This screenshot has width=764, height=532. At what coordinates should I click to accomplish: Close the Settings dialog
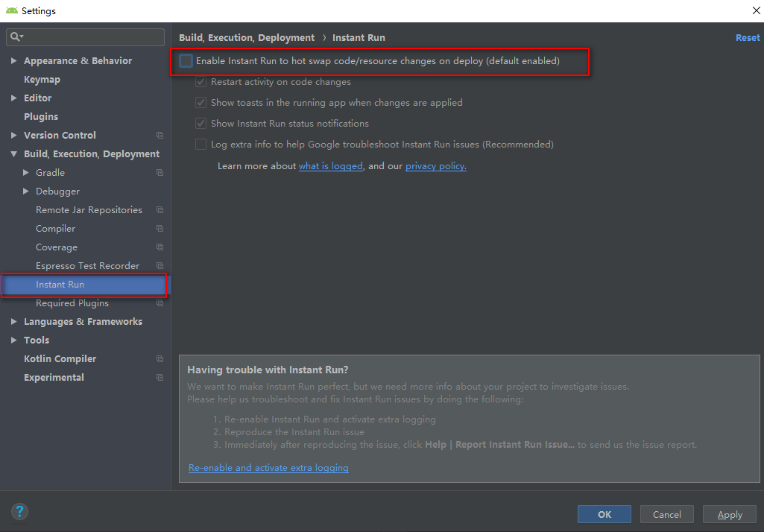pos(756,10)
